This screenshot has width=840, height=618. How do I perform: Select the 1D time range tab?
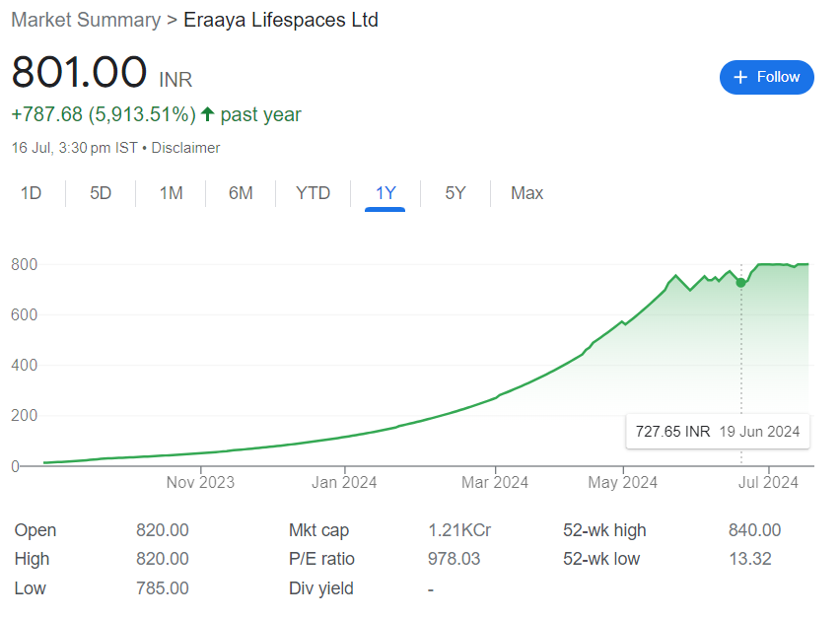[32, 193]
